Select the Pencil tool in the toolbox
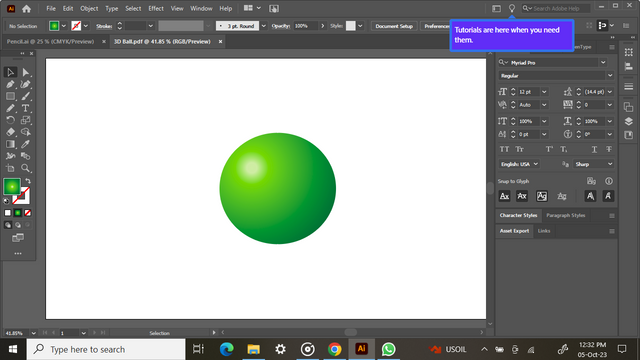This screenshot has width=640, height=360. click(10, 108)
